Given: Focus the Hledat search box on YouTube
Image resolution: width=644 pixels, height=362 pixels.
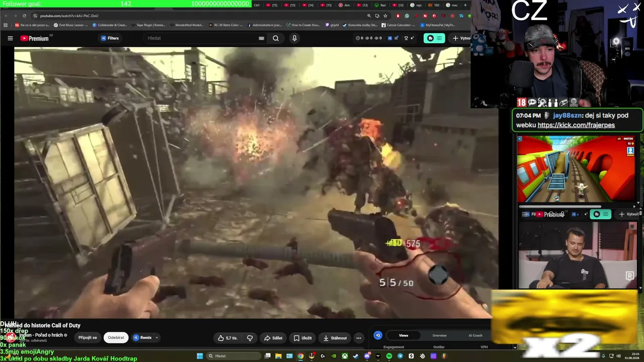Looking at the screenshot, I should (201, 38).
